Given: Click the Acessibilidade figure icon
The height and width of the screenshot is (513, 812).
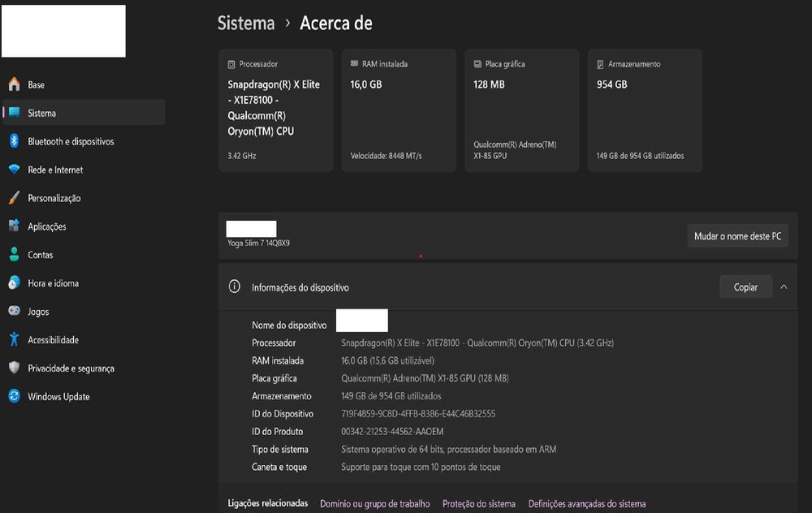Looking at the screenshot, I should [14, 339].
